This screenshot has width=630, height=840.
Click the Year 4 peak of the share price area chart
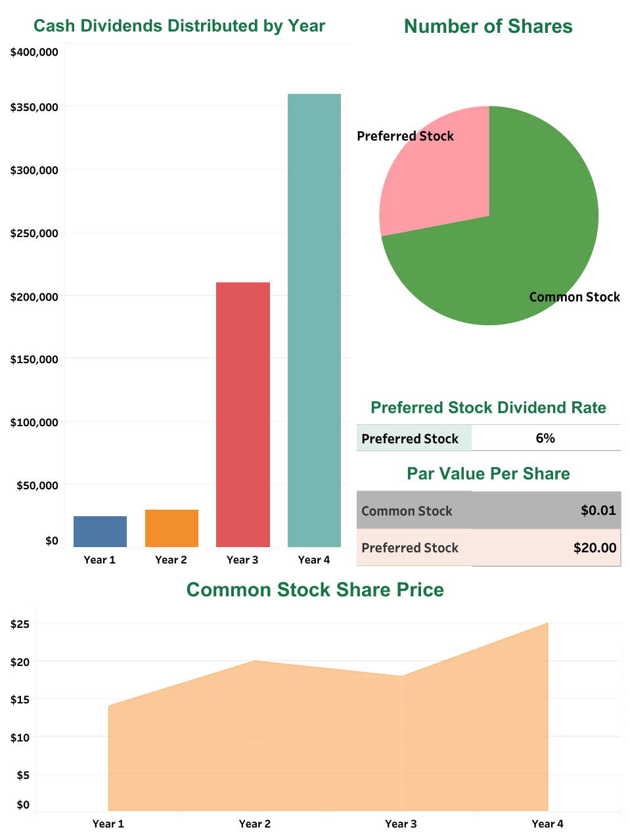[x=547, y=624]
